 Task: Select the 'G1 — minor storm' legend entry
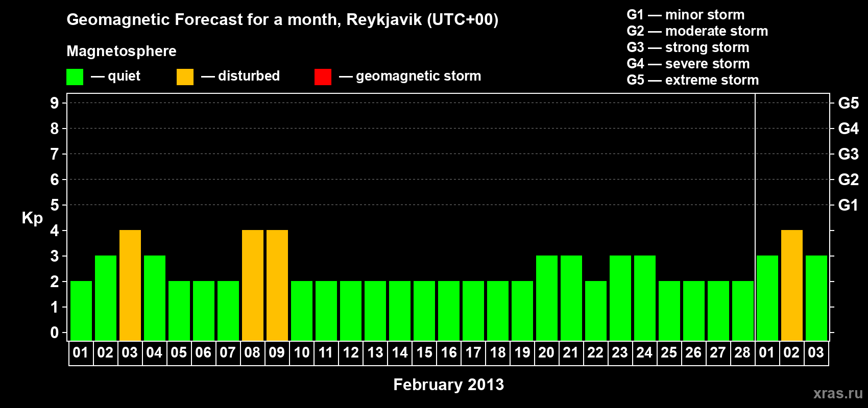tap(685, 15)
